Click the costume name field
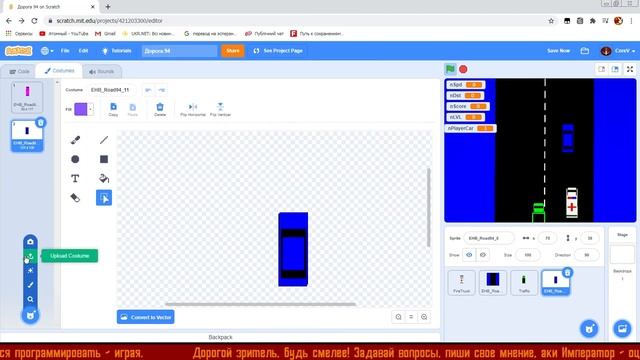 pos(111,90)
